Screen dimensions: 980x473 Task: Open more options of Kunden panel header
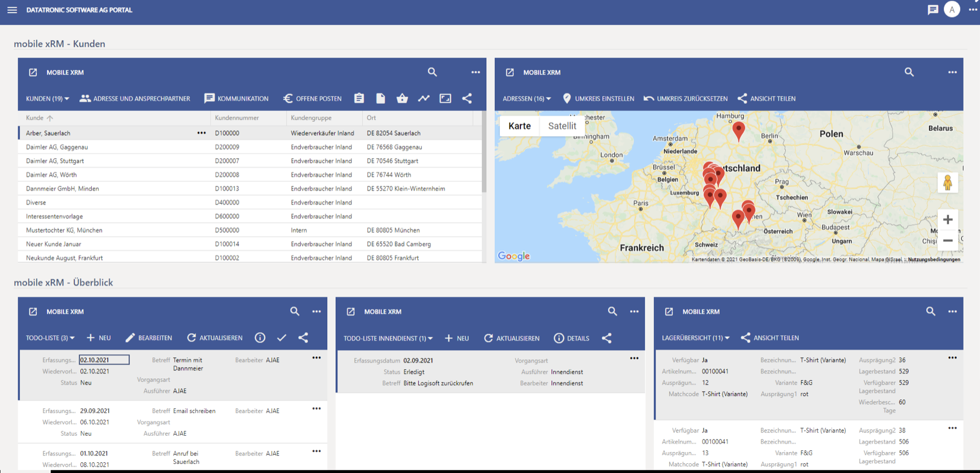point(476,73)
